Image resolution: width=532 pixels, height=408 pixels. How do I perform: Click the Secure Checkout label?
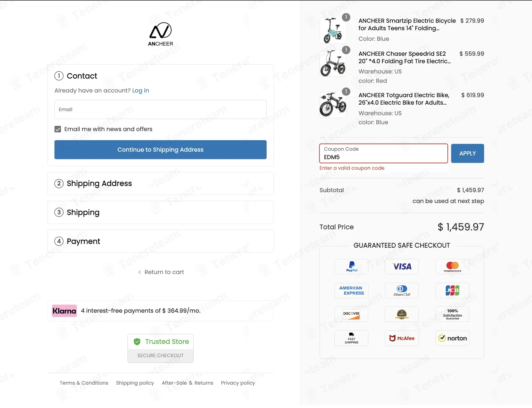click(x=161, y=356)
